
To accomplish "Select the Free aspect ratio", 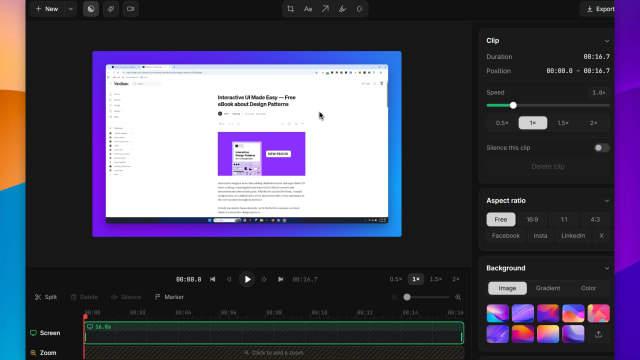I will pos(501,220).
